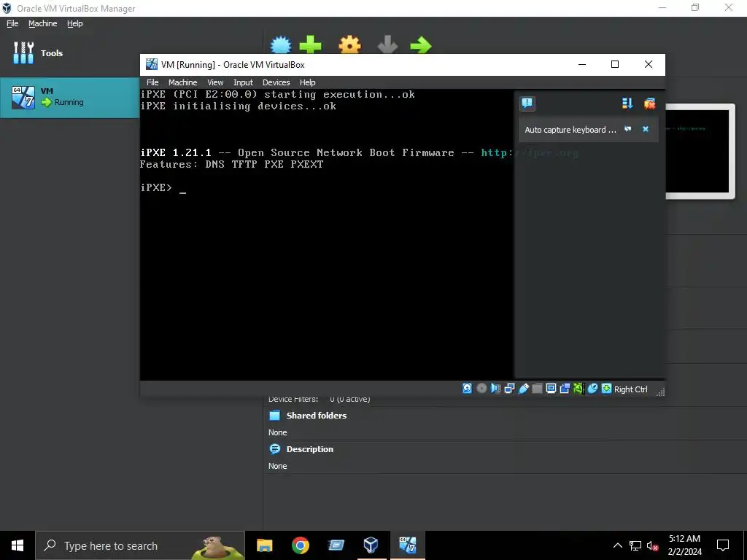
Task: Click the Right Ctrl host key label
Action: click(630, 389)
